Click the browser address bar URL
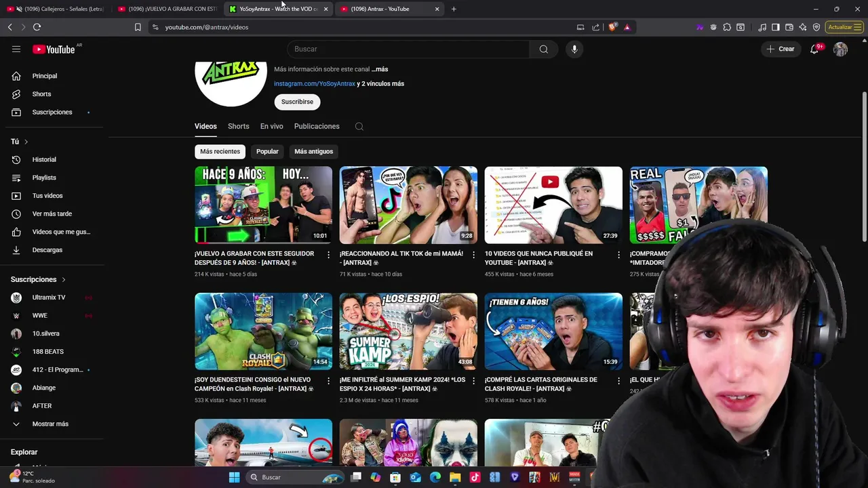The image size is (868, 488). click(207, 27)
